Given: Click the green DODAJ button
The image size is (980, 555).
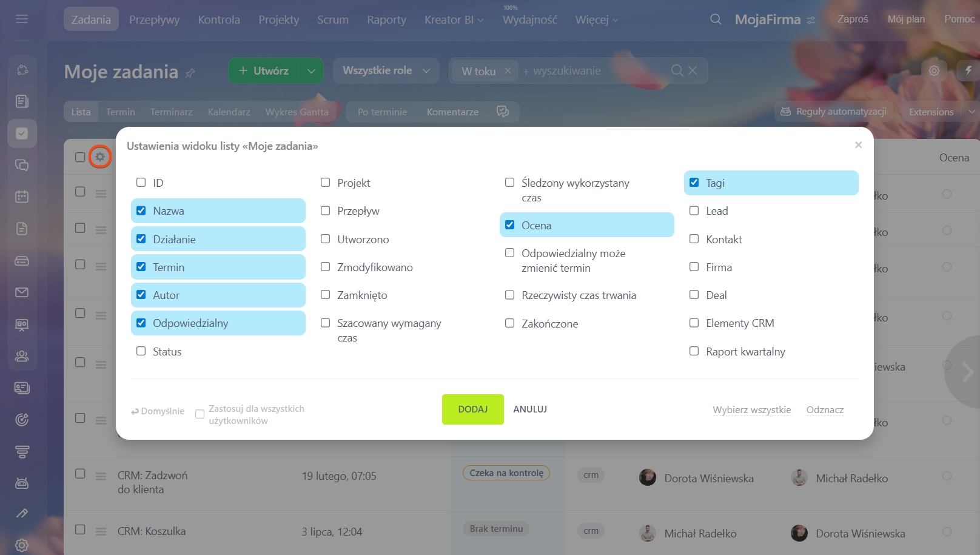Looking at the screenshot, I should pyautogui.click(x=473, y=409).
